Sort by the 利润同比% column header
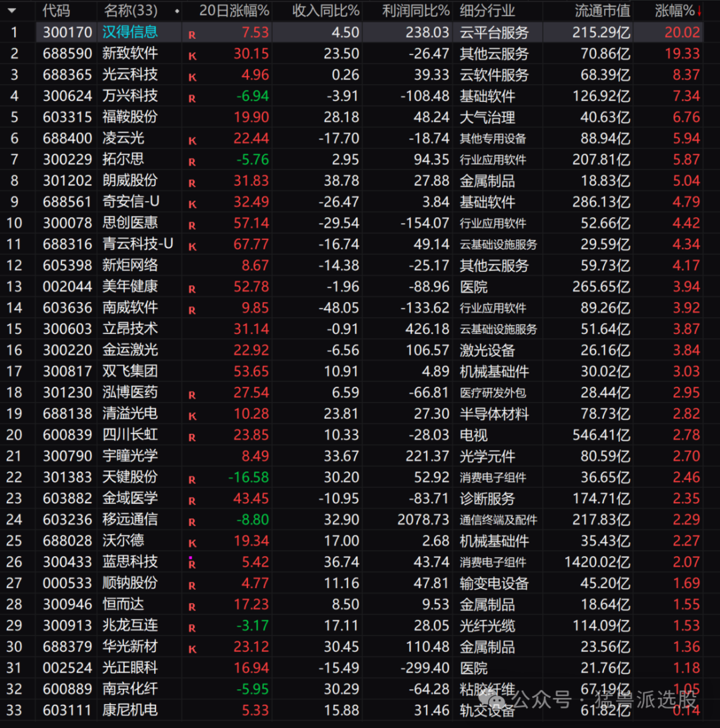The height and width of the screenshot is (728, 720). (x=416, y=10)
